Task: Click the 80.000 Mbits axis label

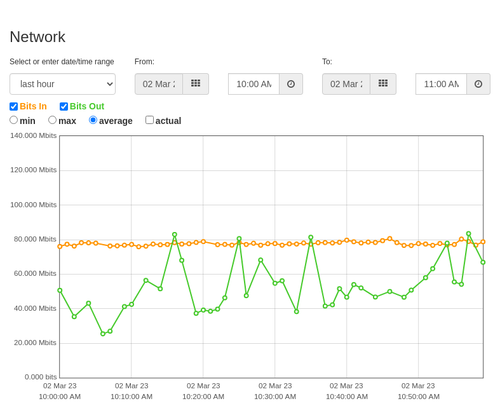Action: [35, 239]
